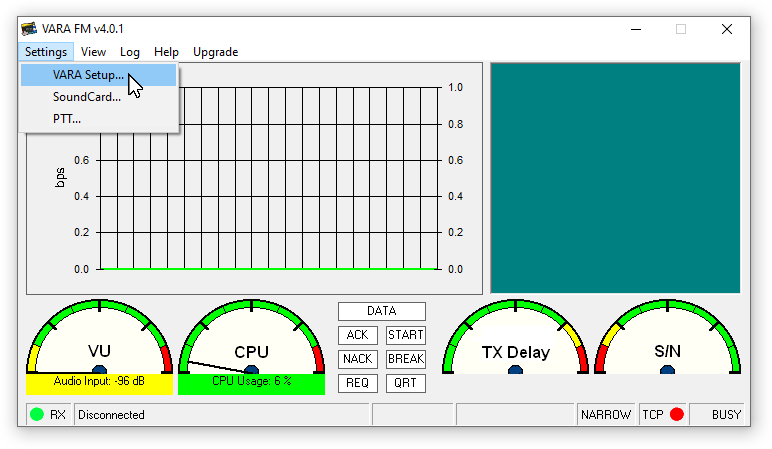
Task: Choose PTT... from Settings menu
Action: click(98, 119)
